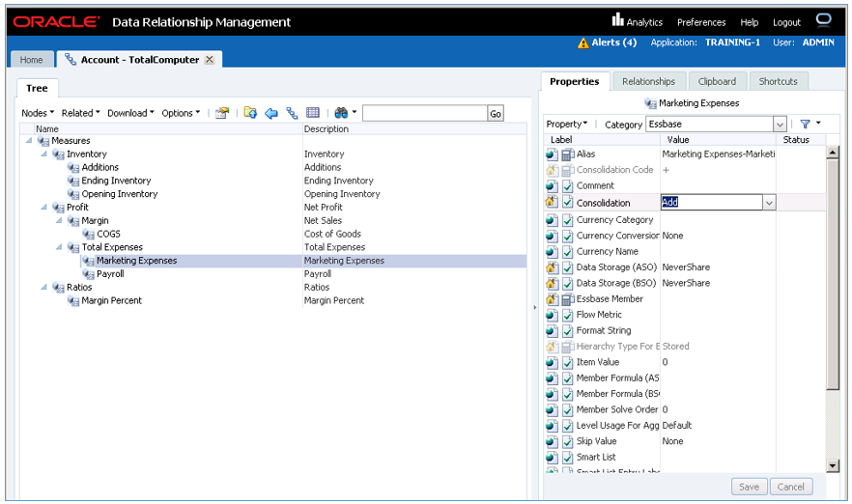Open the Preferences link
This screenshot has width=852, height=504.
pos(701,23)
